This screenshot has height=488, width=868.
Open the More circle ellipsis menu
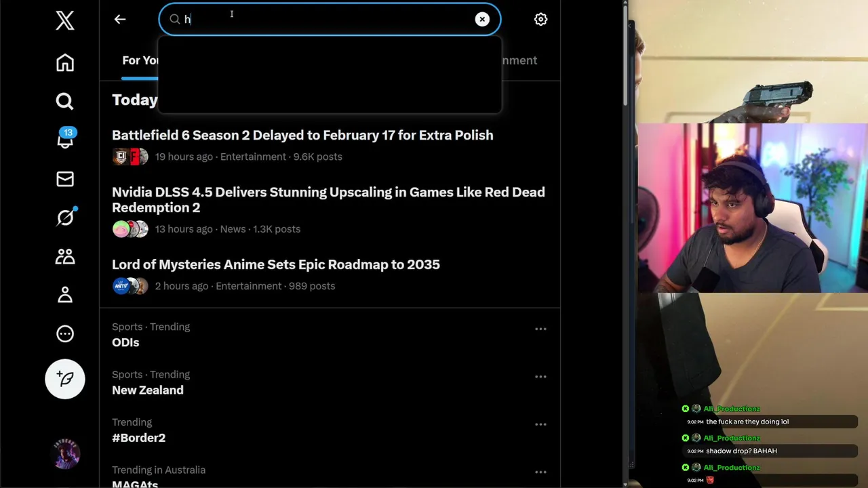(65, 333)
